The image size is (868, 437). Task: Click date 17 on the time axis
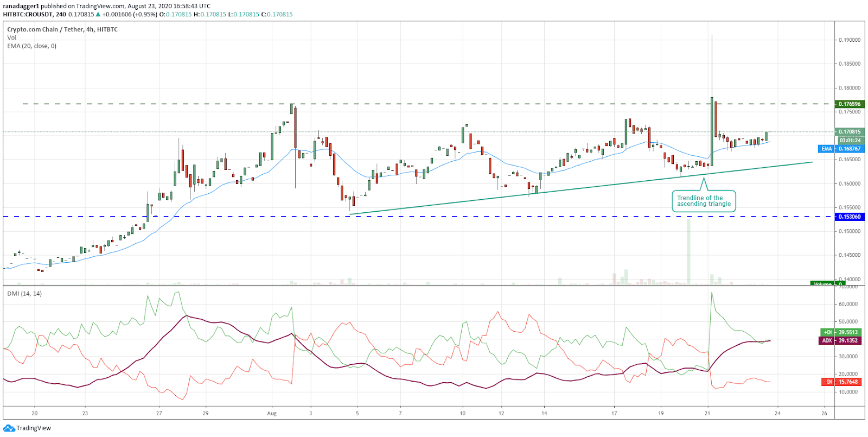614,414
